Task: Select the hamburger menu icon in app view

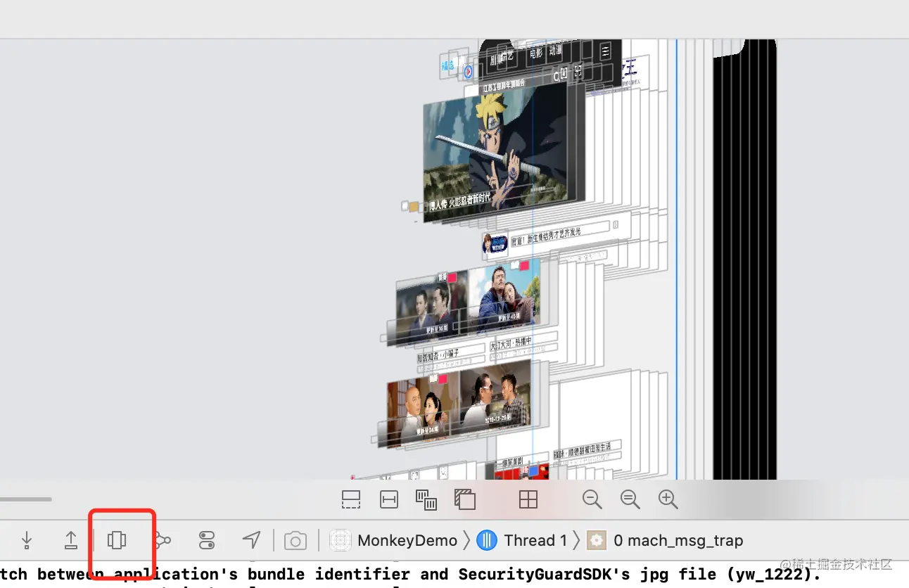Action: [x=605, y=52]
